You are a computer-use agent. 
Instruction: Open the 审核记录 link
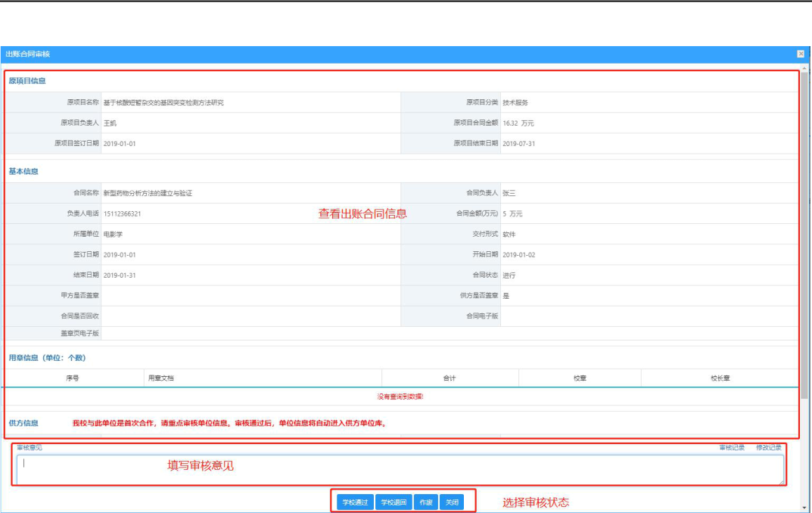(732, 448)
